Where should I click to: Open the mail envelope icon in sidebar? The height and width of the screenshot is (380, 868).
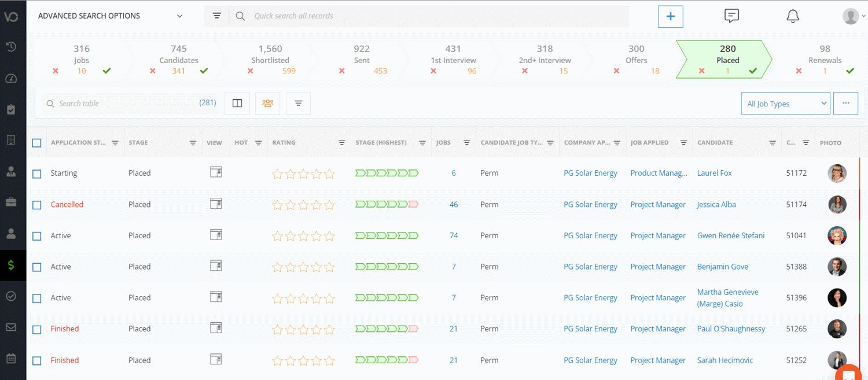[11, 327]
